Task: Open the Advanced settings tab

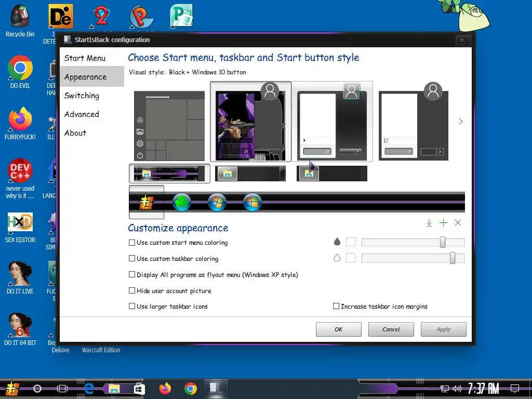Action: click(x=92, y=114)
